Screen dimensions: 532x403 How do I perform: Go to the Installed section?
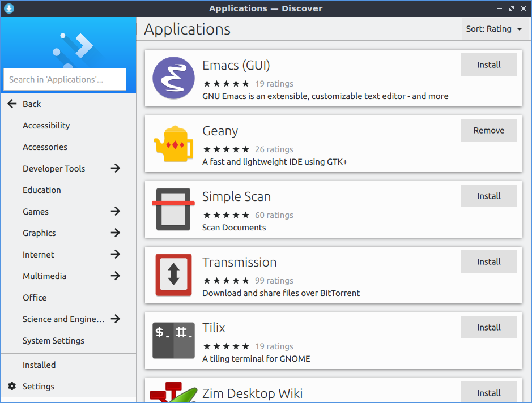pyautogui.click(x=39, y=365)
